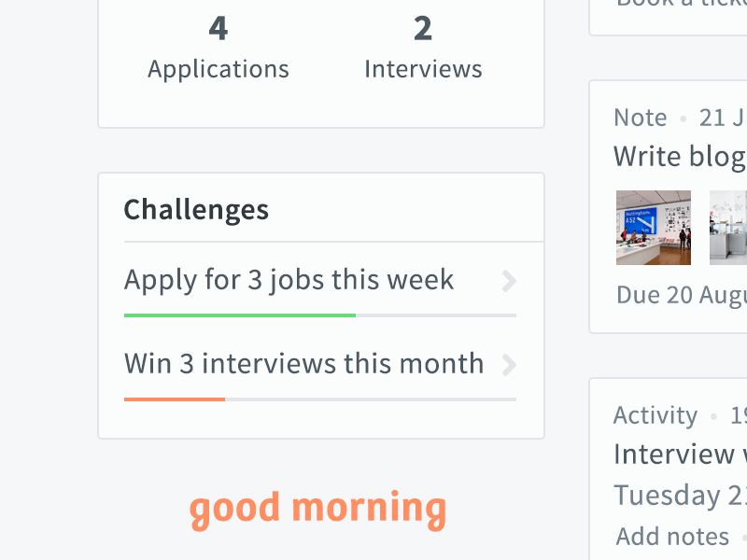
Task: Click the Due 20 August date
Action: (682, 295)
